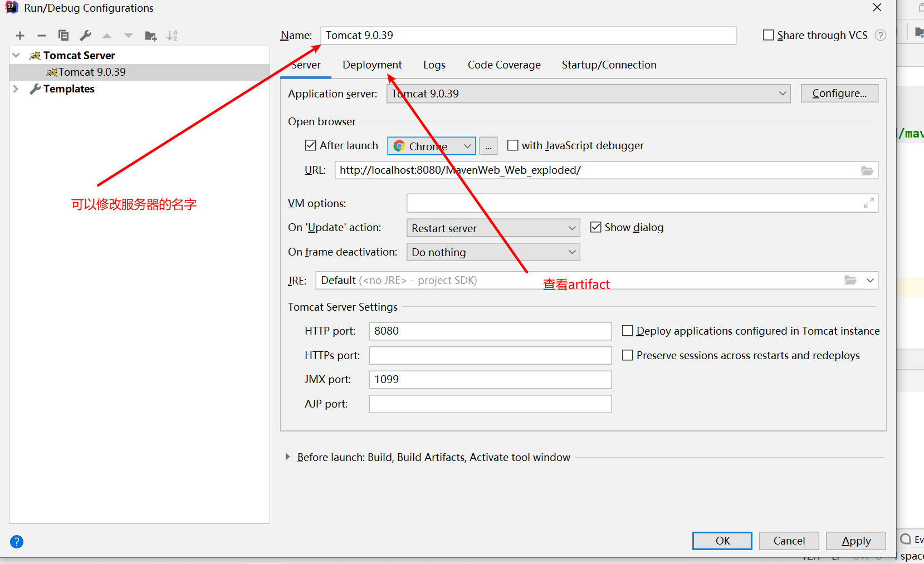Click the Configure... button
Screen dimensions: 924x564
coord(839,93)
